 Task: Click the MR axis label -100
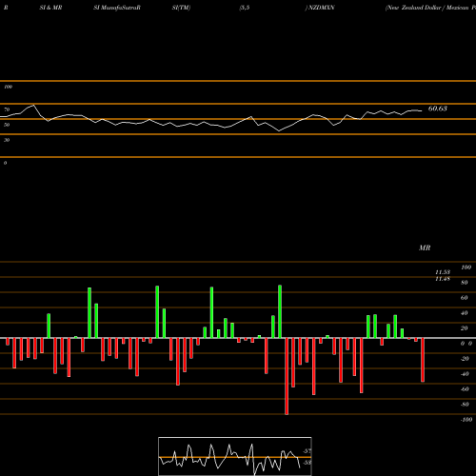[466, 420]
